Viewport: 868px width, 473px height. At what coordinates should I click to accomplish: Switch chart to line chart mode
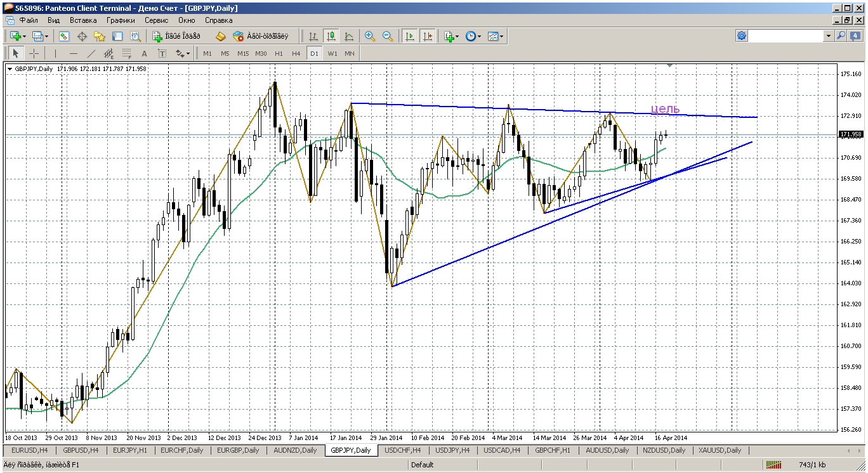point(348,36)
